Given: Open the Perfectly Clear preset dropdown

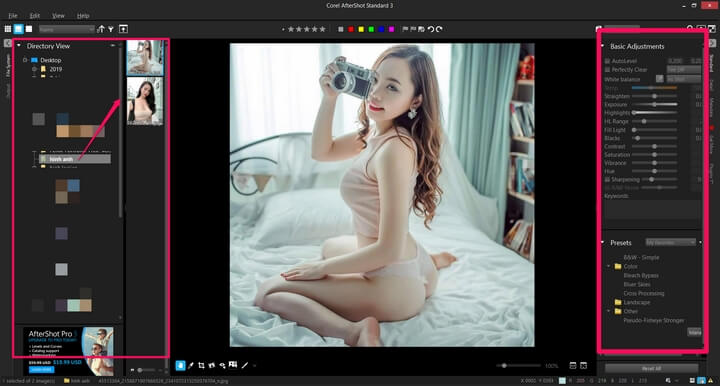Looking at the screenshot, I should 684,70.
